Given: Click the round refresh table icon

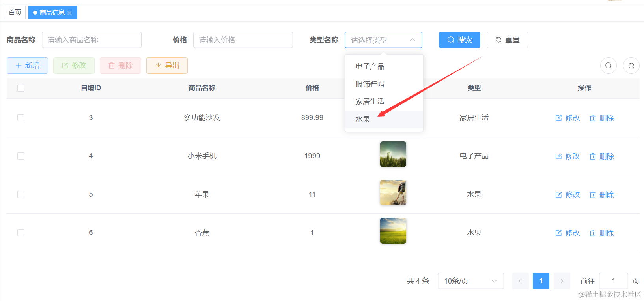Looking at the screenshot, I should pos(631,66).
